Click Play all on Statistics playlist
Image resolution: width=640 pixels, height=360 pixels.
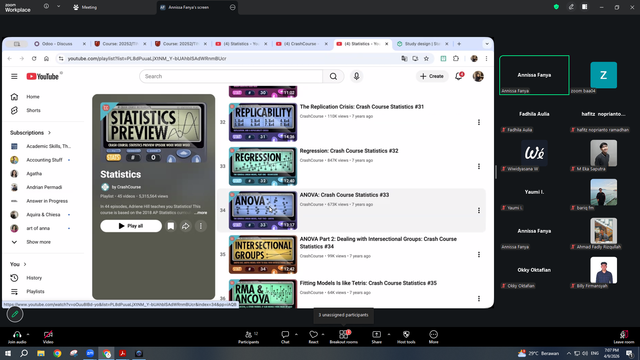coord(131,226)
